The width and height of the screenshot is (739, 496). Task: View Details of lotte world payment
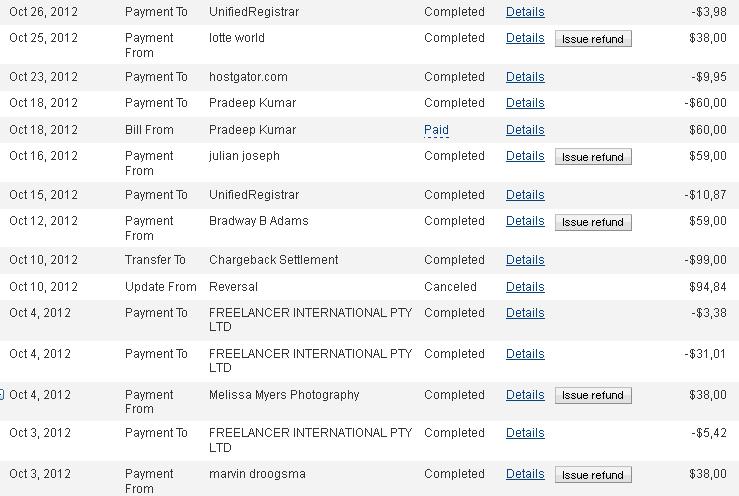[525, 38]
